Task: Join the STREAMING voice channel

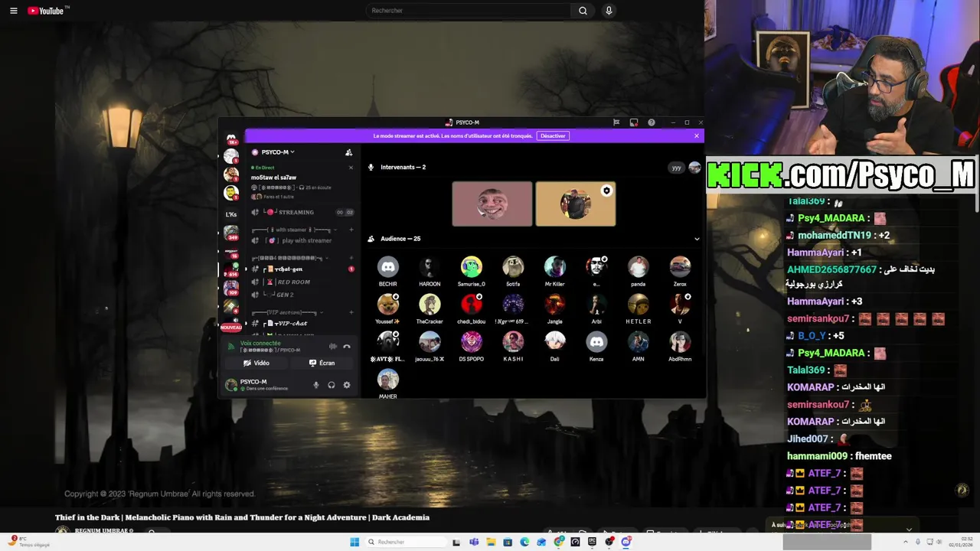Action: [x=302, y=212]
